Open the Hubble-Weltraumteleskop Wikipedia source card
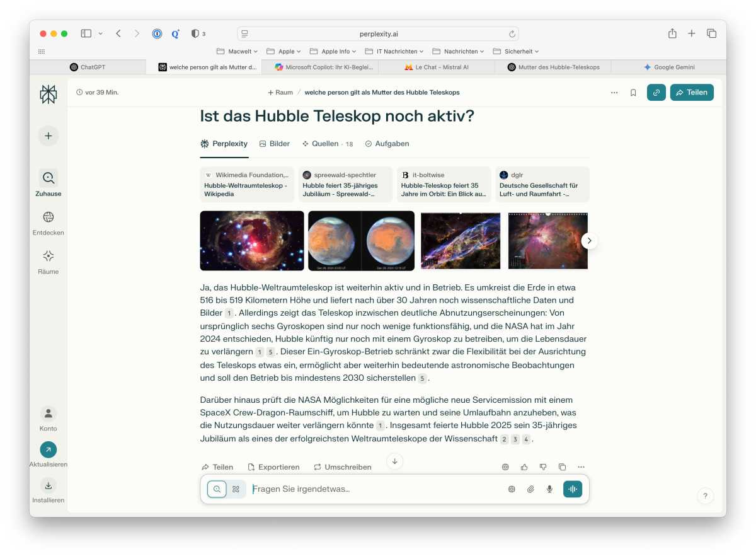The image size is (756, 556). pyautogui.click(x=247, y=184)
